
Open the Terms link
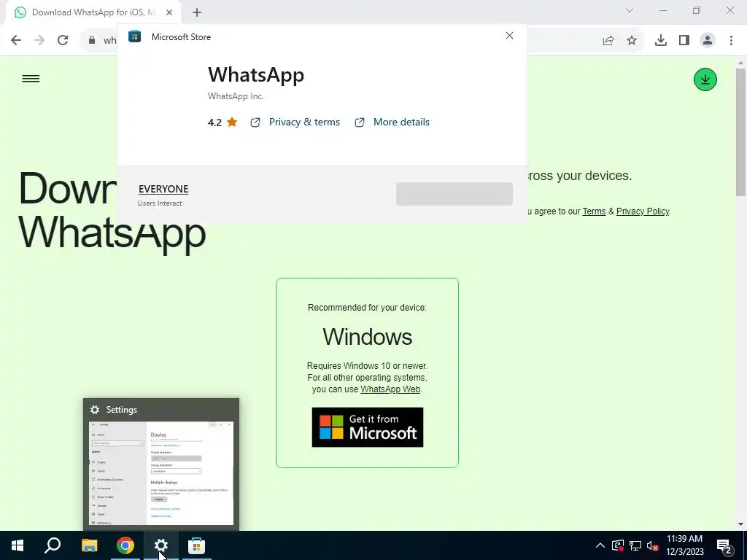(x=594, y=211)
